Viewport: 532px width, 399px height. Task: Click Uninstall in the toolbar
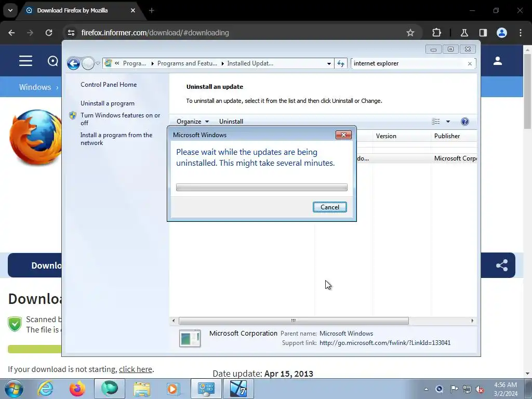click(231, 122)
